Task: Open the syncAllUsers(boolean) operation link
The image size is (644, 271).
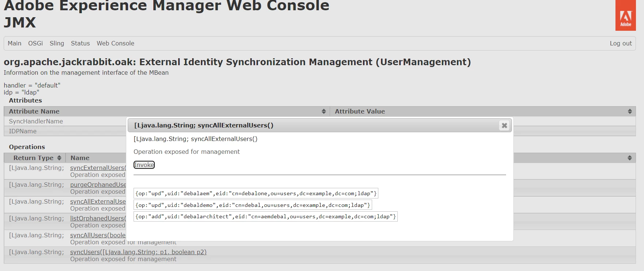Action: click(x=98, y=235)
